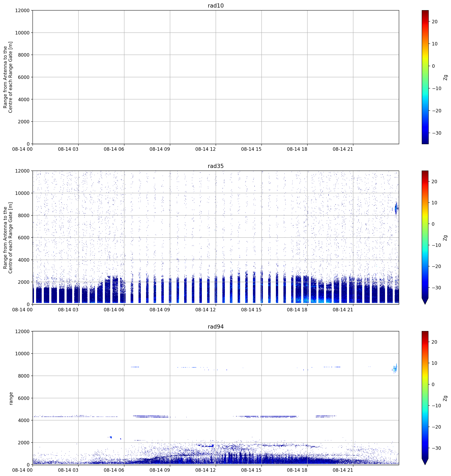
Task: Click the −30 tick label on rad10 colorbar
Action: tap(437, 133)
